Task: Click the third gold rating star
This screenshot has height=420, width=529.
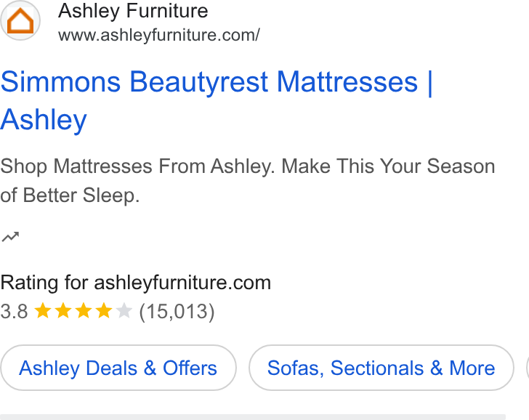Action: 84,310
